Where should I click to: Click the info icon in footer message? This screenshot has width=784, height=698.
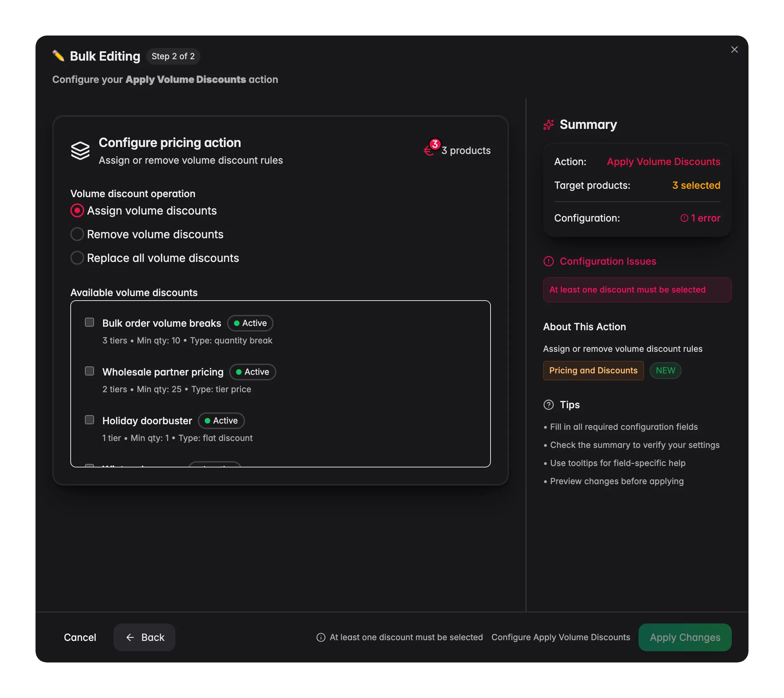[321, 637]
